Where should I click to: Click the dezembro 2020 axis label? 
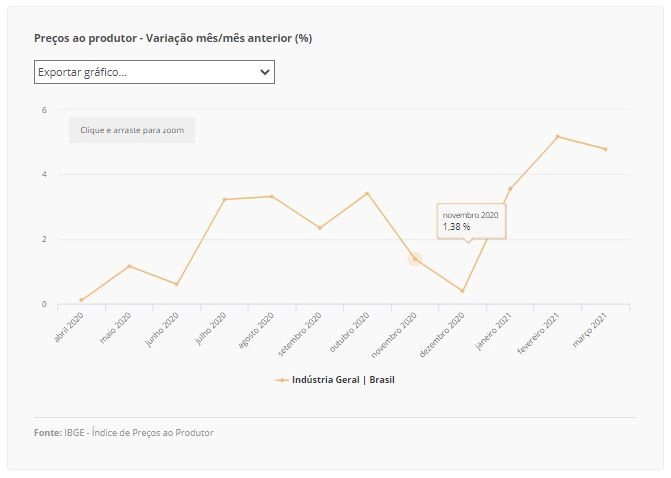(x=442, y=335)
